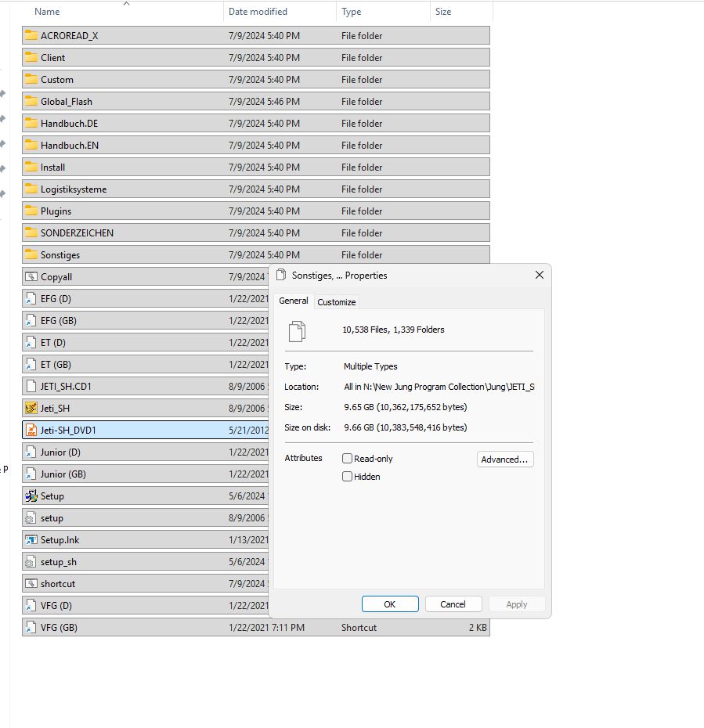Click the Jeti-SH_DVD1 file icon
Screen dimensions: 704x728
click(x=30, y=430)
